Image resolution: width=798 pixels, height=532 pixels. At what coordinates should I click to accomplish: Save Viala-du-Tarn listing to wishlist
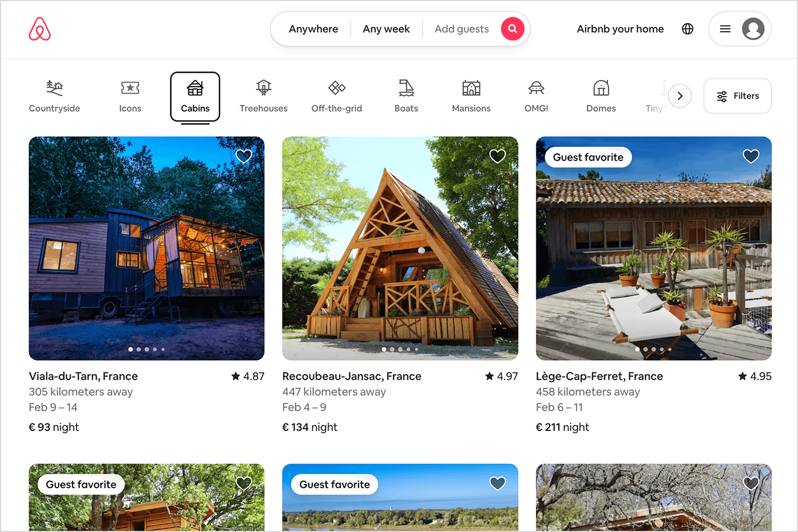[244, 156]
